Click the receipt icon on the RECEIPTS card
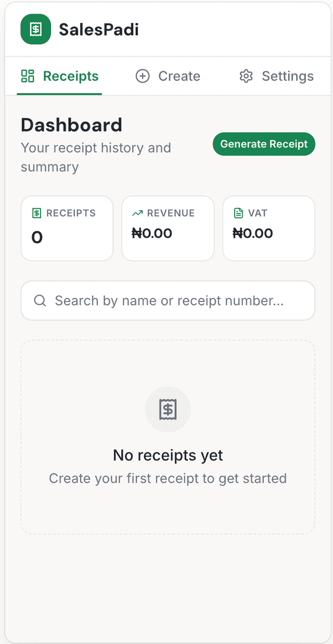This screenshot has width=333, height=644. point(36,213)
